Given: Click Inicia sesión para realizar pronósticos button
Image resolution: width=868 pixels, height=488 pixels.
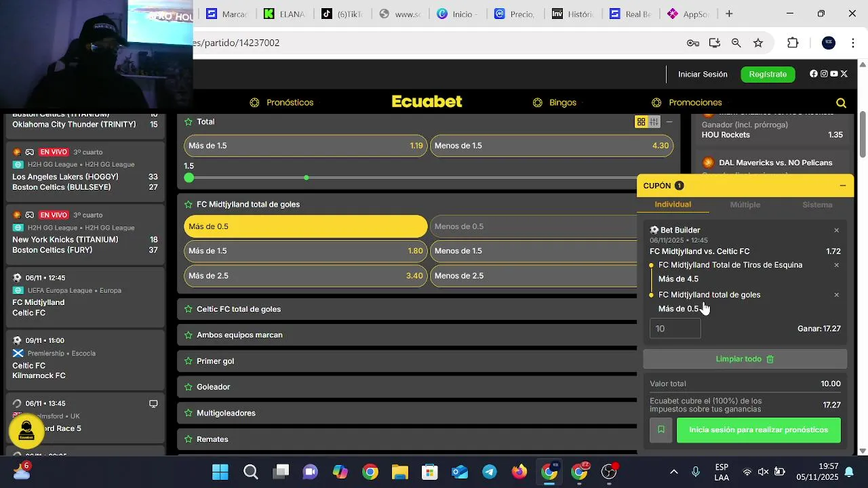Looking at the screenshot, I should click(x=758, y=430).
